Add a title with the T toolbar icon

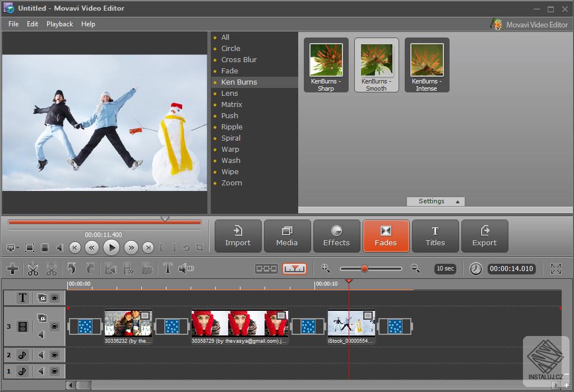coord(167,268)
